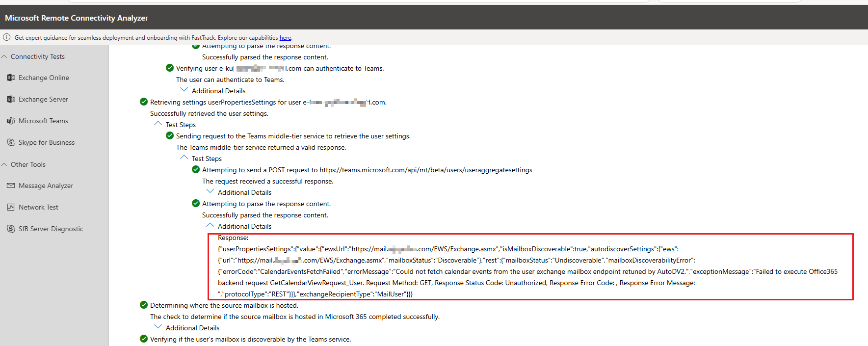
Task: Click 'Successfully retrieved the user settings.' text
Action: coord(209,113)
